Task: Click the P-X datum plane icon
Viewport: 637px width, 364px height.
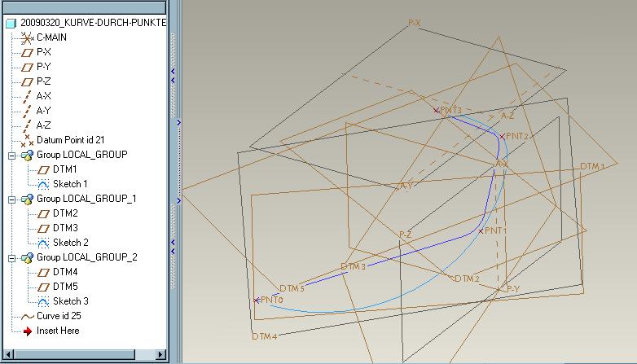Action: (27, 52)
